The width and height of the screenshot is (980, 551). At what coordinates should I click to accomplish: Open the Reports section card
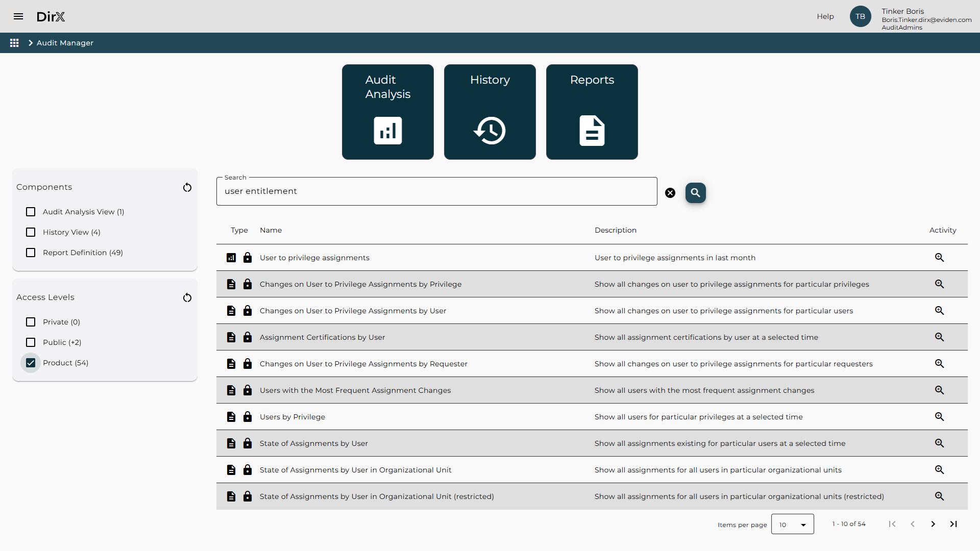(592, 112)
